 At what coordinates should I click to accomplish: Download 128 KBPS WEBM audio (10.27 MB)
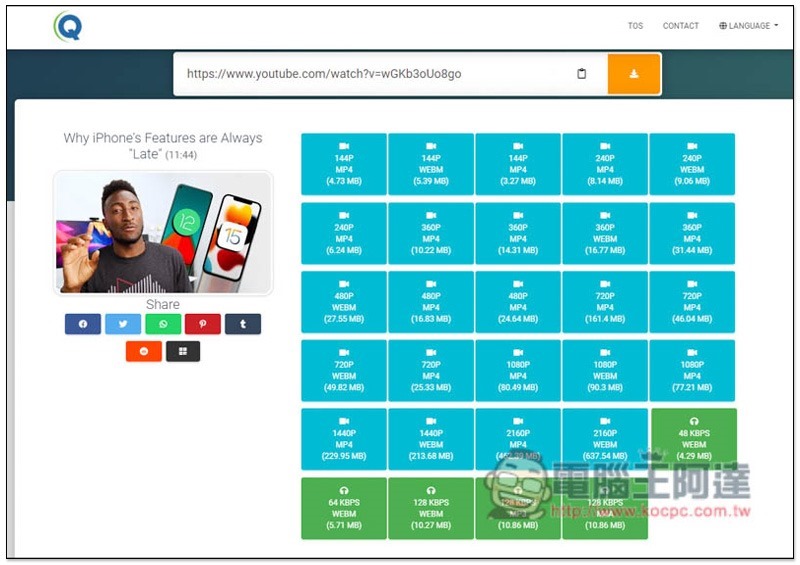(x=431, y=508)
